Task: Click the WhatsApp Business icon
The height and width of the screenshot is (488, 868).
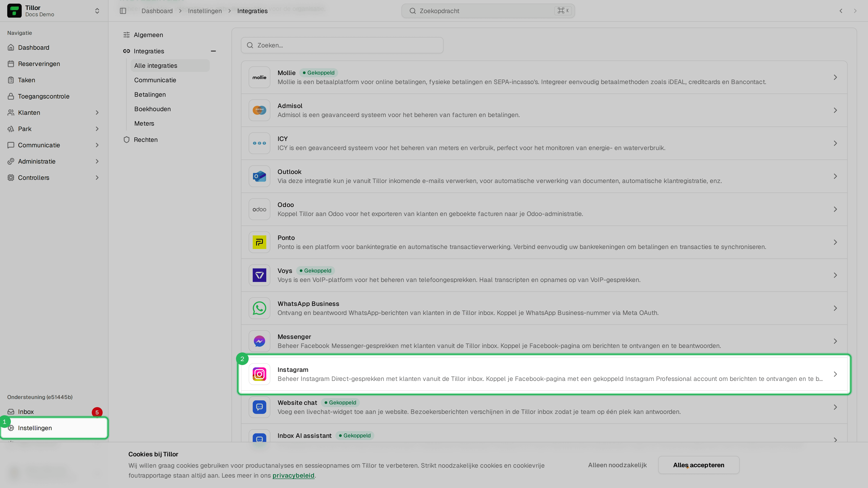Action: click(259, 308)
